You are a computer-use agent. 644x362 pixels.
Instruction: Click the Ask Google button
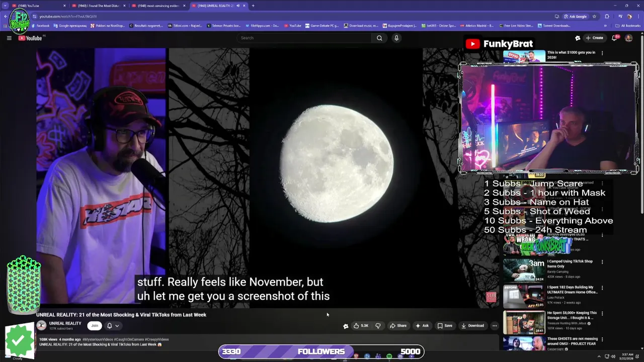pos(575,16)
